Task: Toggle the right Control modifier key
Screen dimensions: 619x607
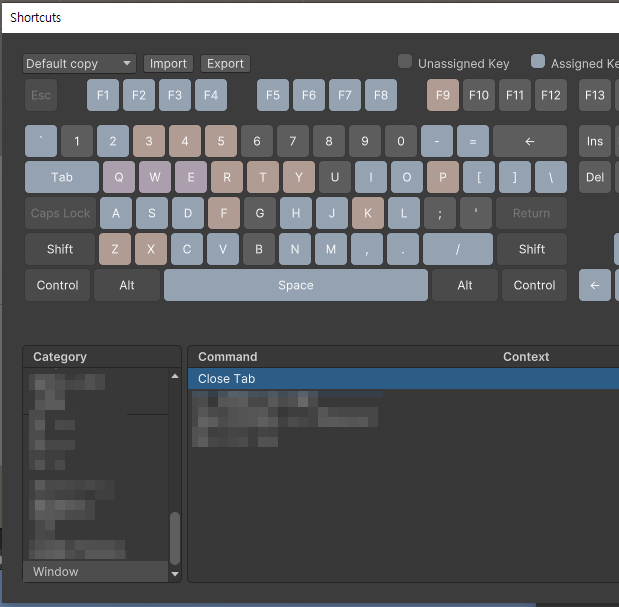Action: [x=534, y=285]
